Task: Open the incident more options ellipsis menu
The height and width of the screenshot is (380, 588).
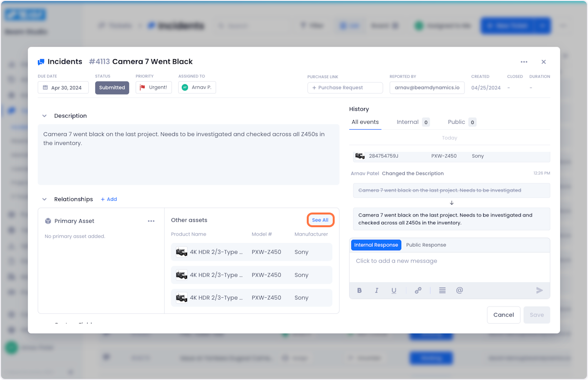Action: 524,62
